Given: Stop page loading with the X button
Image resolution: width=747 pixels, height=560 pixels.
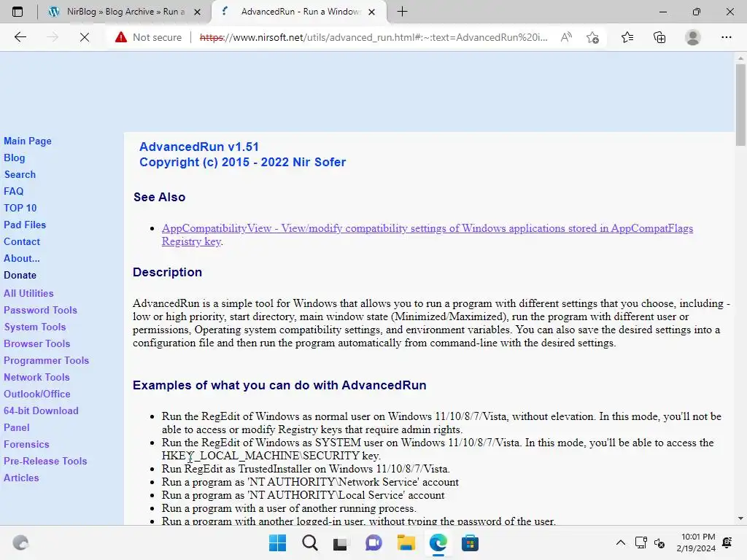Looking at the screenshot, I should [85, 37].
